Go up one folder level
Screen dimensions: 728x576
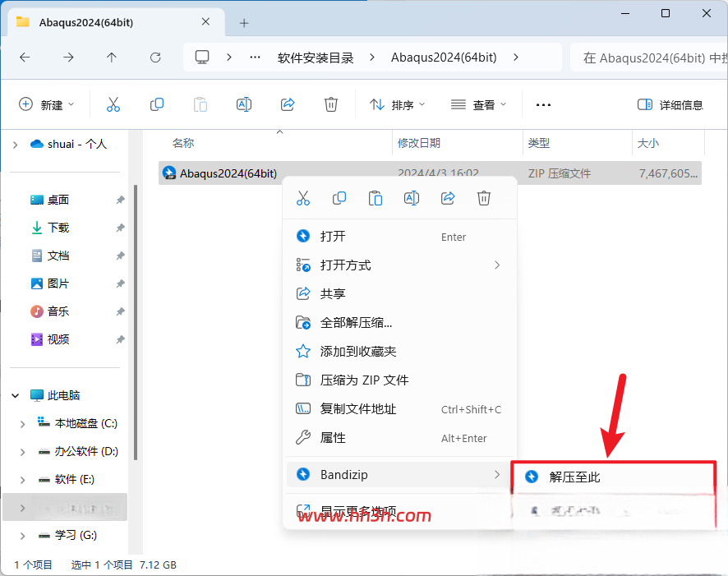pyautogui.click(x=112, y=57)
